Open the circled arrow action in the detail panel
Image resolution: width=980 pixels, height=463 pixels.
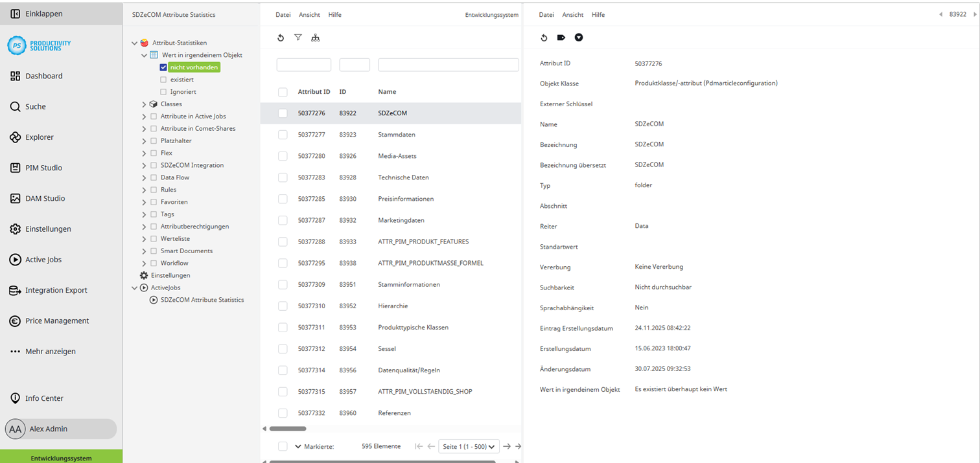[x=579, y=38]
